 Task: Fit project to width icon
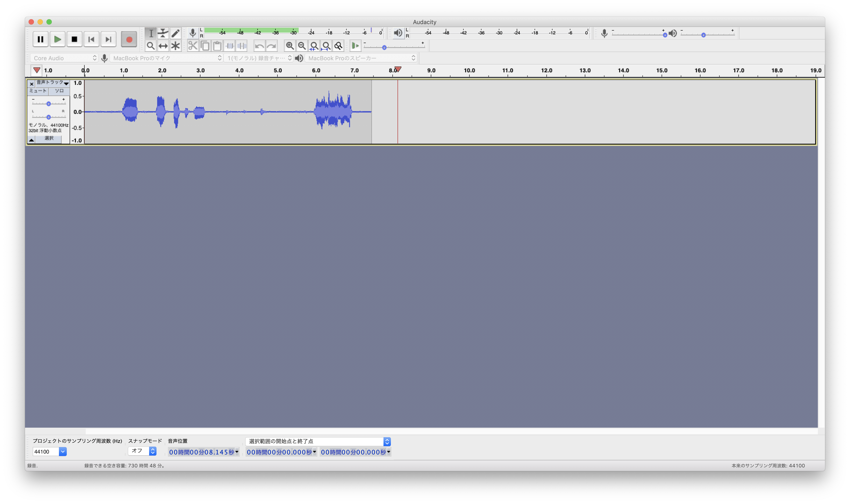point(326,46)
